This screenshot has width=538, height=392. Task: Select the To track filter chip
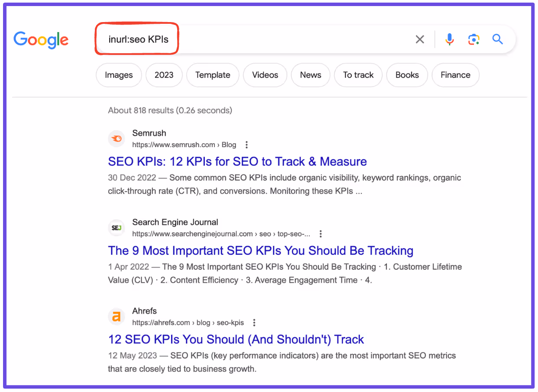pyautogui.click(x=358, y=75)
